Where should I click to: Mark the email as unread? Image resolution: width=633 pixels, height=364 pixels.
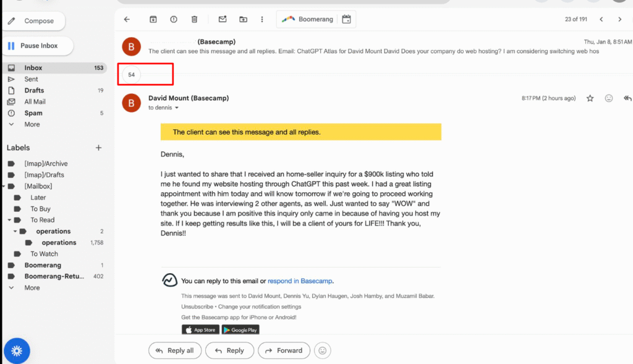pyautogui.click(x=223, y=20)
